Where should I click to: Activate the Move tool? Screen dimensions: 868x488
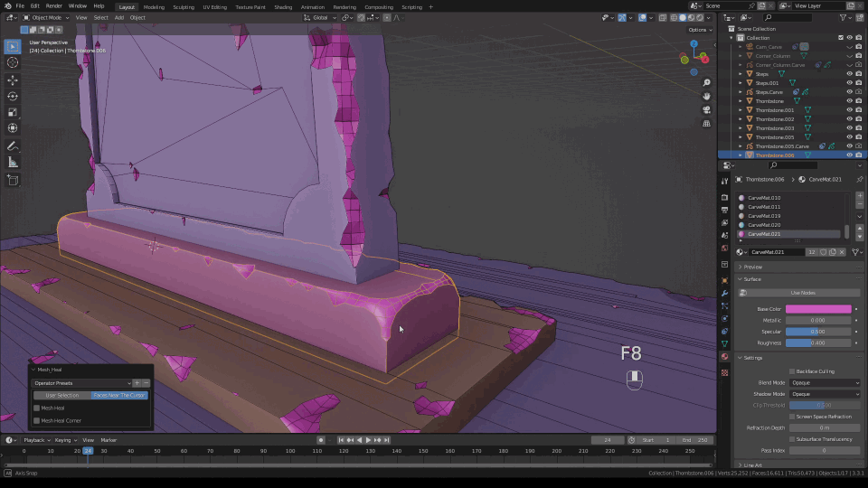(13, 80)
